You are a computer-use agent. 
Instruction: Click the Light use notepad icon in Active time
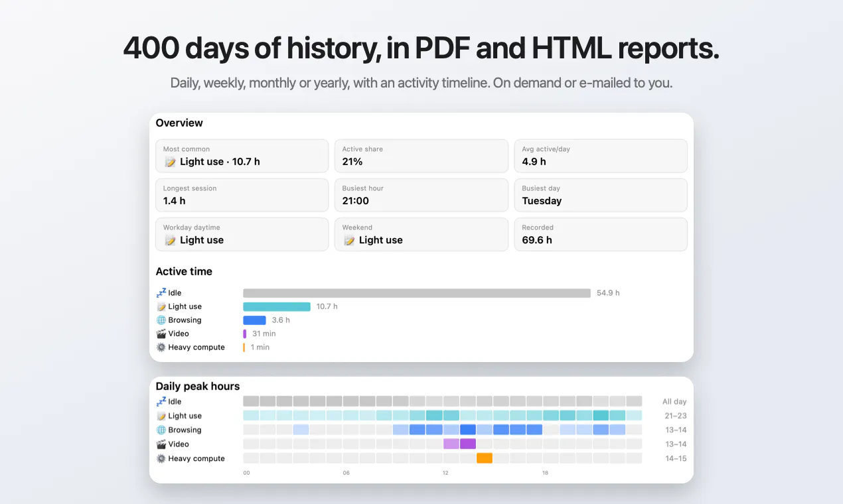click(x=161, y=306)
